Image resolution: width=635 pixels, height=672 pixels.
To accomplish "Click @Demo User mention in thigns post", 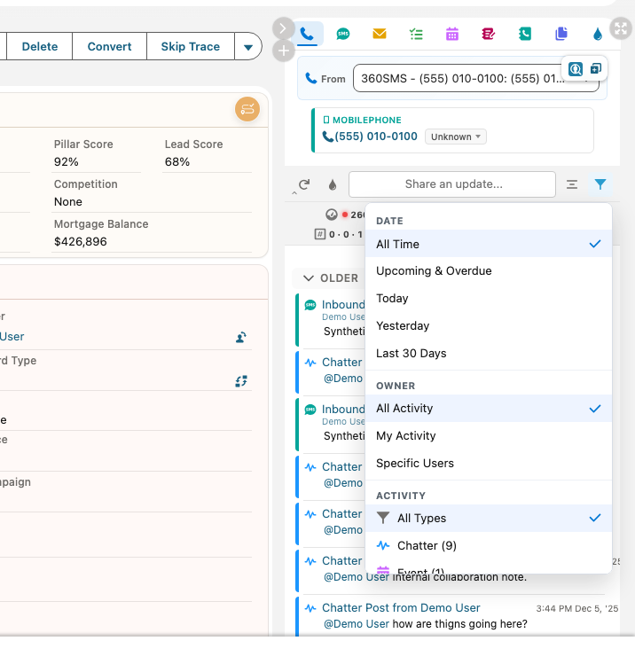I will point(357,623).
